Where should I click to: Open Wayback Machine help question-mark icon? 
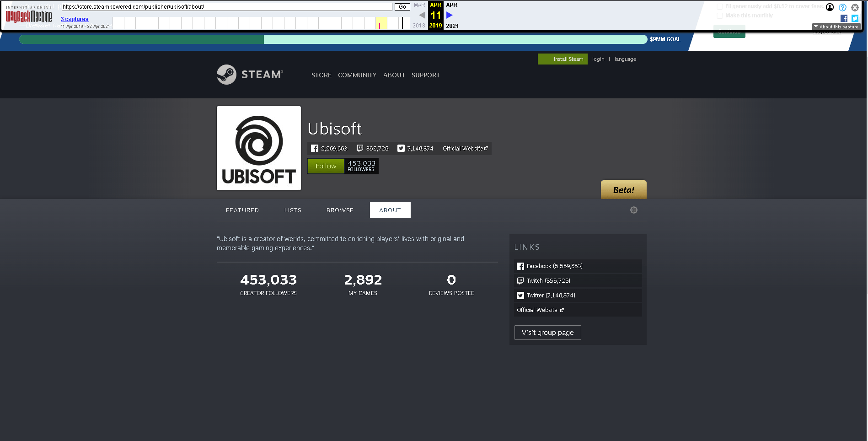point(842,7)
